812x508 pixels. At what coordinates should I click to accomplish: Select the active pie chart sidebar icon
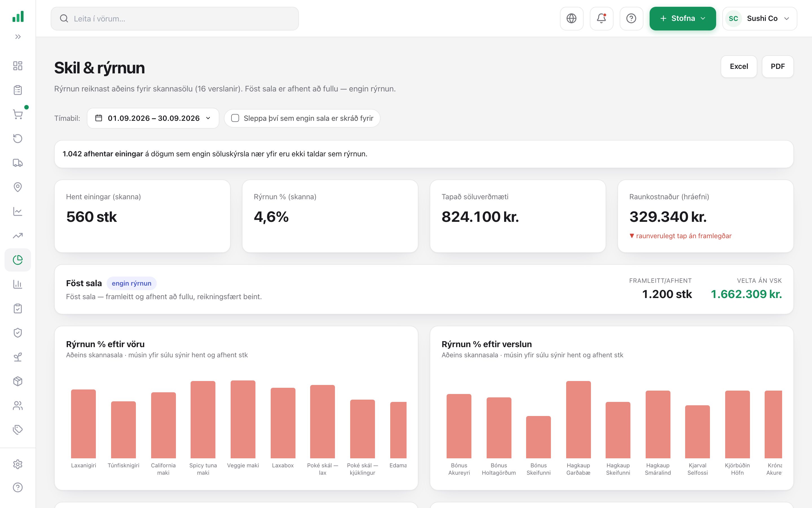tap(18, 260)
